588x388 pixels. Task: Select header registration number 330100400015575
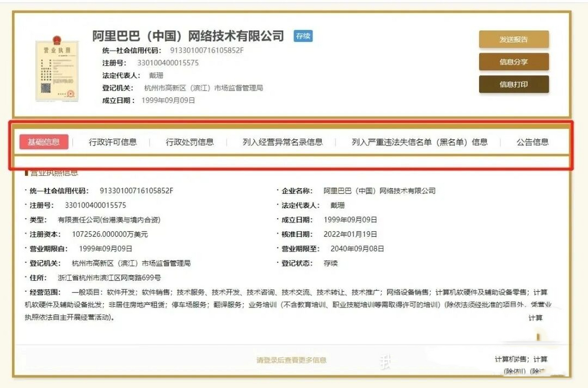[168, 63]
